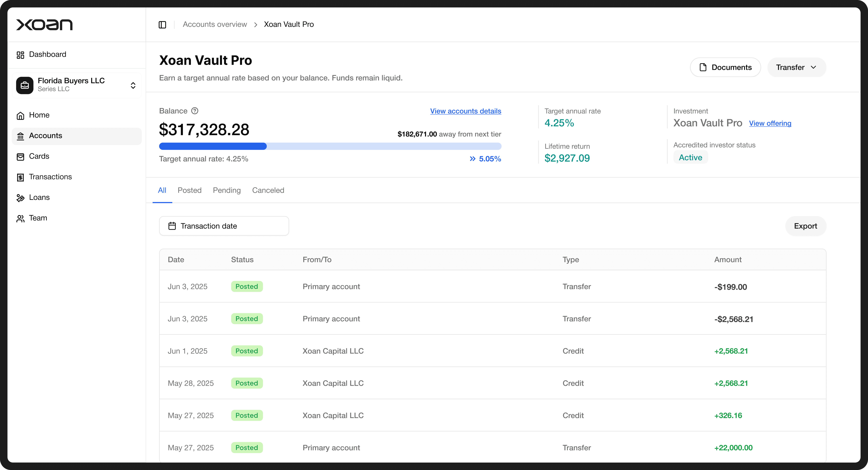Click the Loans hand-coins icon
Screen dimensions: 868x470
(20, 198)
